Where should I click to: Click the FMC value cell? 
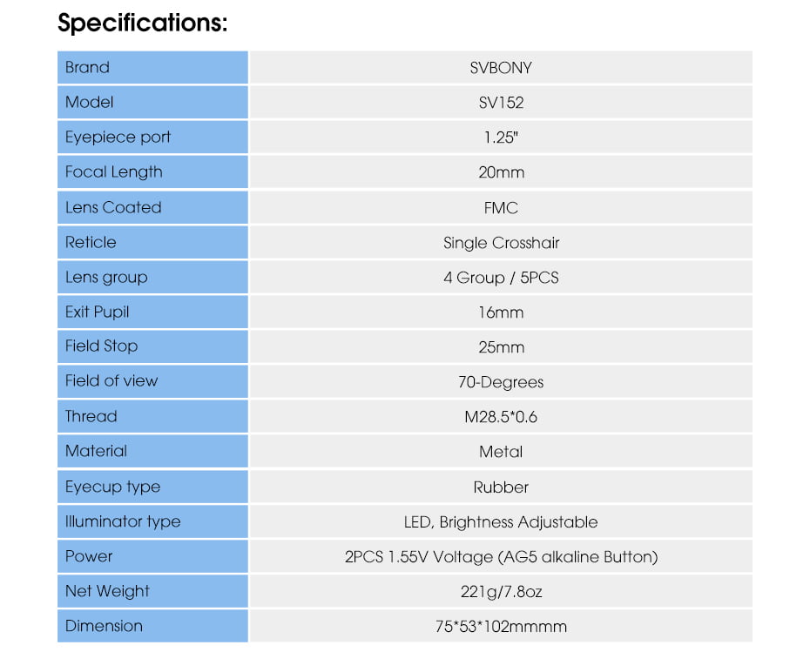tap(500, 207)
